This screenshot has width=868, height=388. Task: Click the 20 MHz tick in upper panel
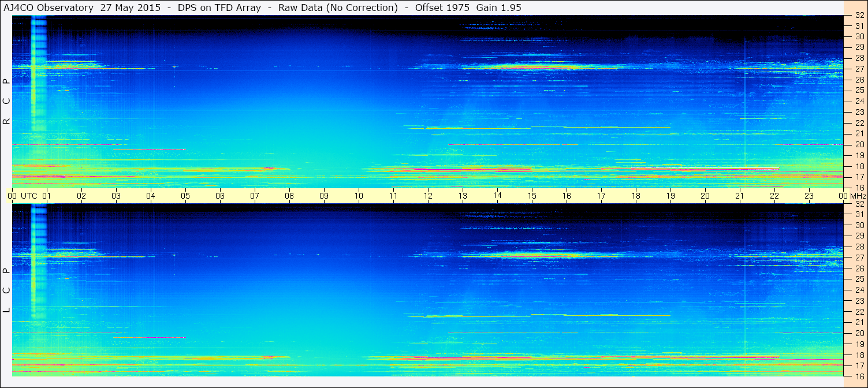pos(859,144)
